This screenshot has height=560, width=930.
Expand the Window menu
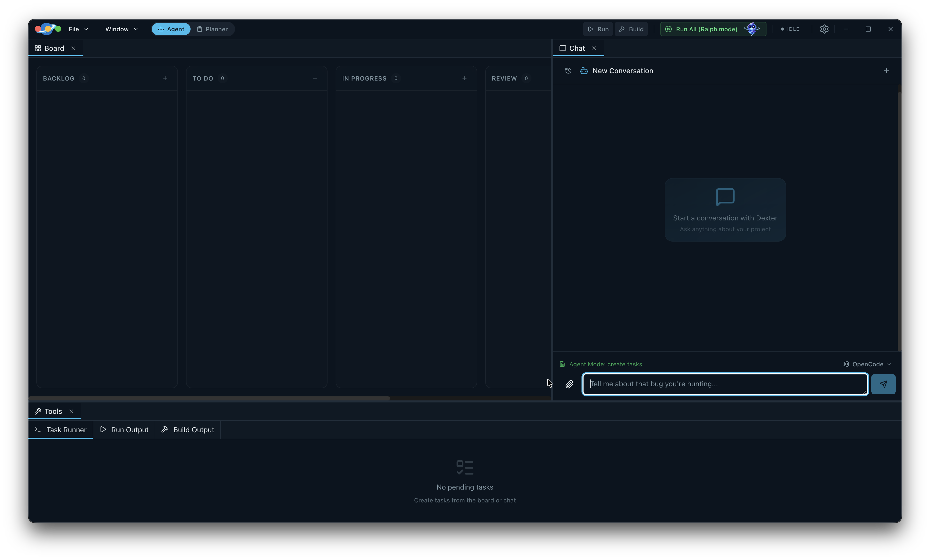[120, 29]
